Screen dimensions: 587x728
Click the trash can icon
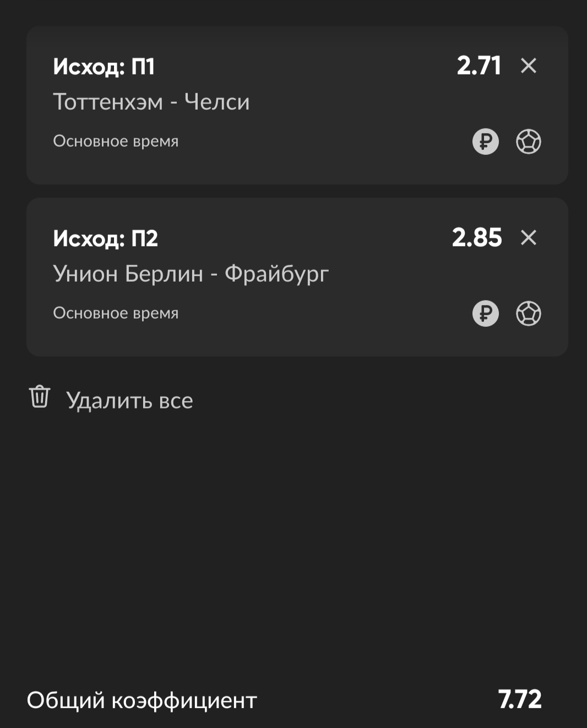[40, 397]
